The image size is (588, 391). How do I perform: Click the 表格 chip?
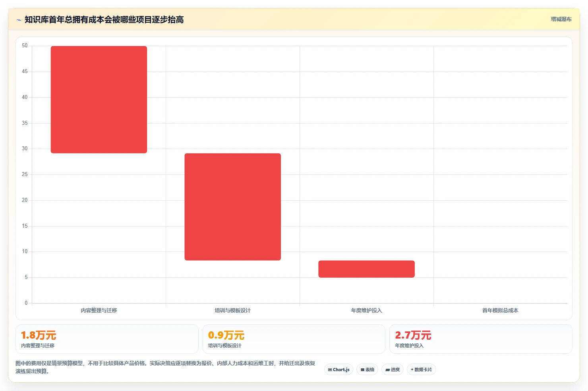tap(367, 370)
